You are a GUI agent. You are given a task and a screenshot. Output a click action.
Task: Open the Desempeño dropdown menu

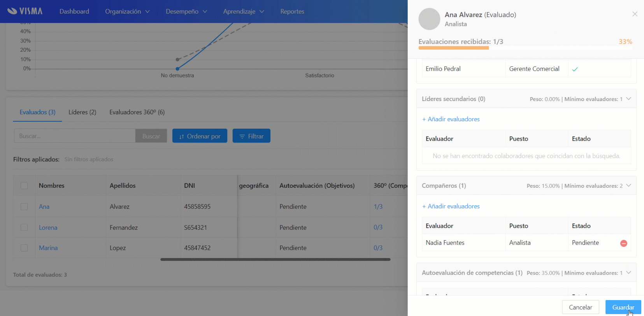tap(186, 12)
